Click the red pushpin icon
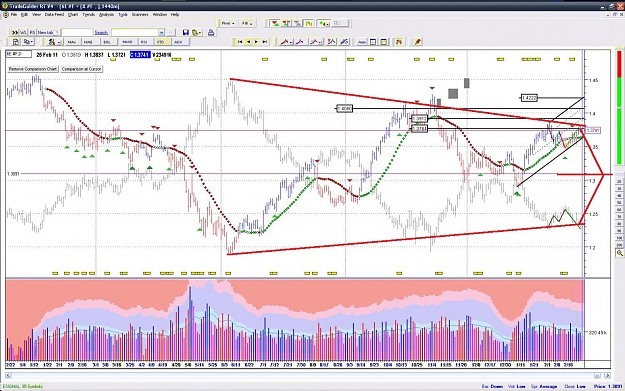 [417, 41]
